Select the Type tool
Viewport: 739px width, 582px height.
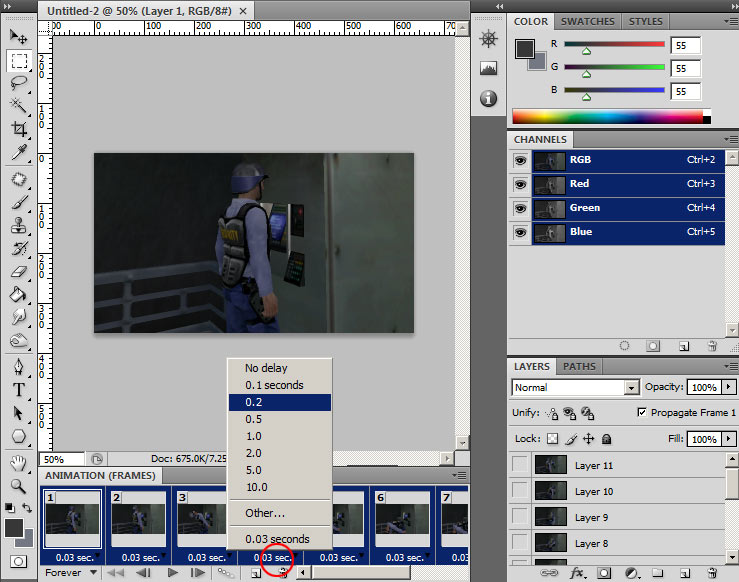(x=19, y=390)
